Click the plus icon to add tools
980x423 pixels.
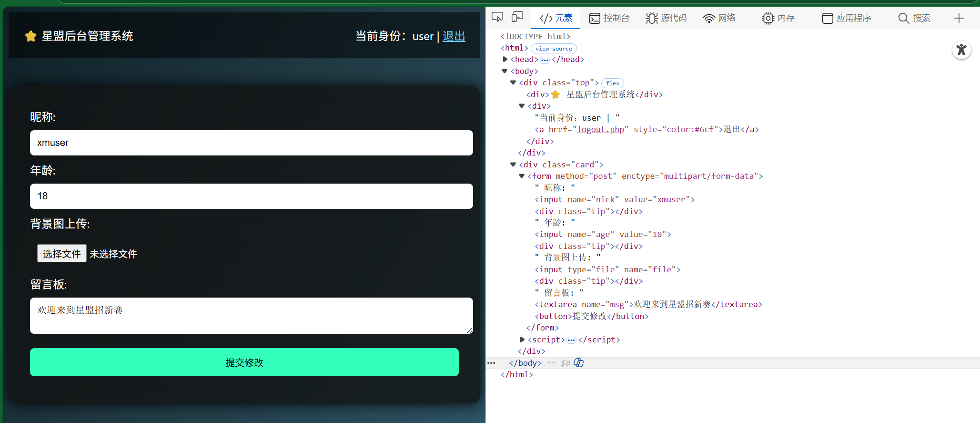coord(959,18)
